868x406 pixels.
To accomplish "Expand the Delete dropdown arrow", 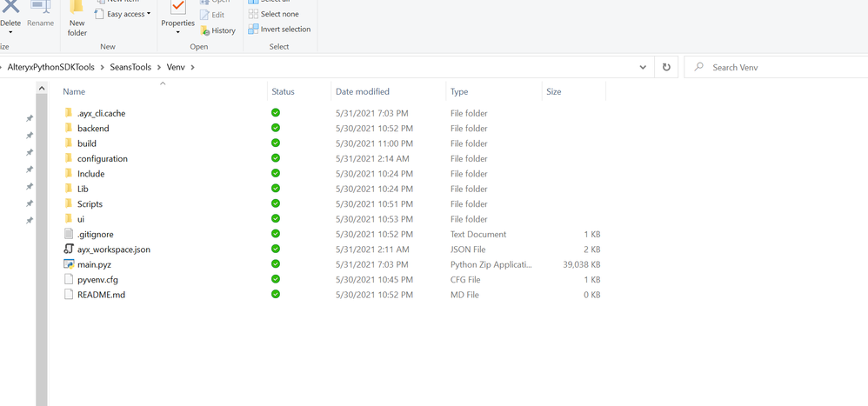I will 10,33.
